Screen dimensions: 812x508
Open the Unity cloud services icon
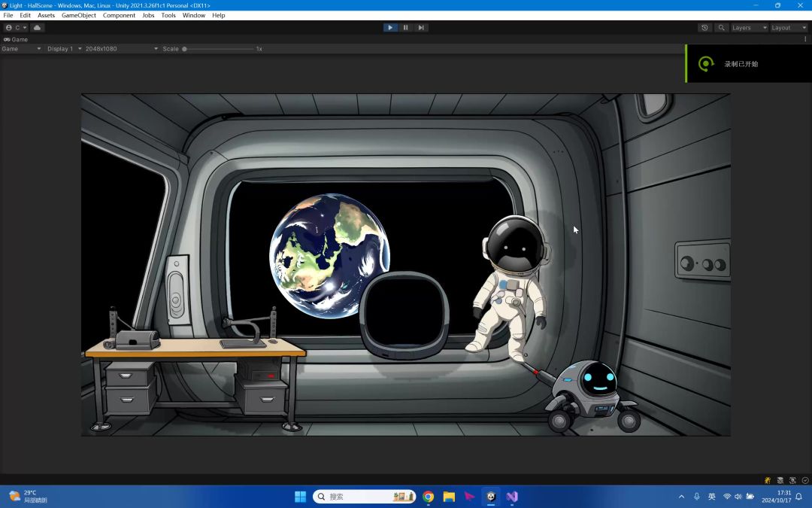38,28
